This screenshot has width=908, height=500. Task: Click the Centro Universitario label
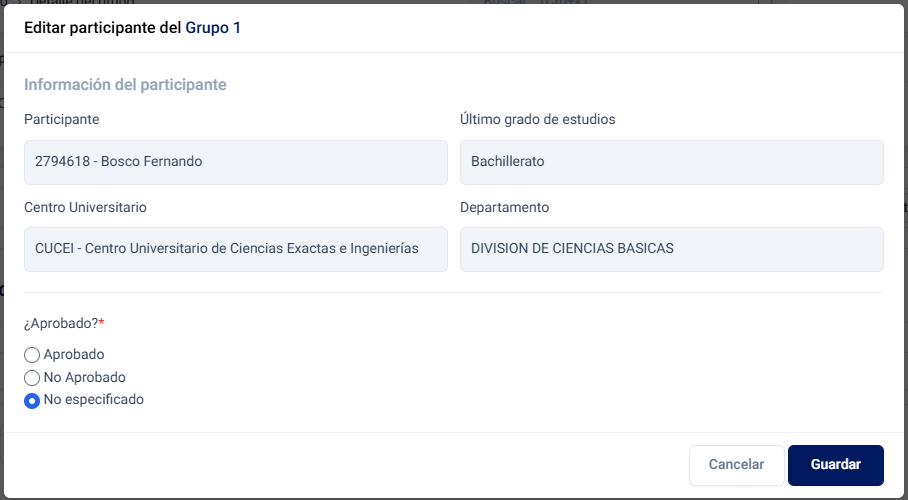pyautogui.click(x=85, y=207)
